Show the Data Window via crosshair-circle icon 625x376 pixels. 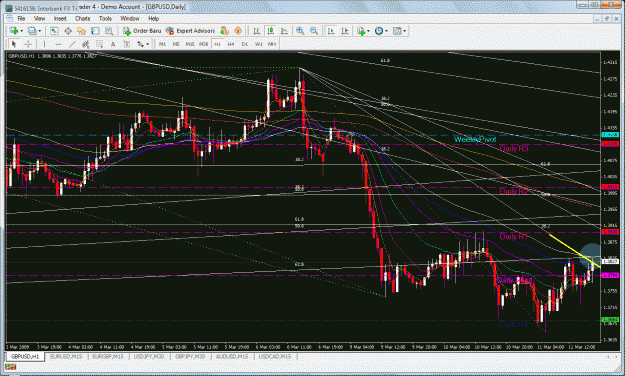click(x=68, y=31)
